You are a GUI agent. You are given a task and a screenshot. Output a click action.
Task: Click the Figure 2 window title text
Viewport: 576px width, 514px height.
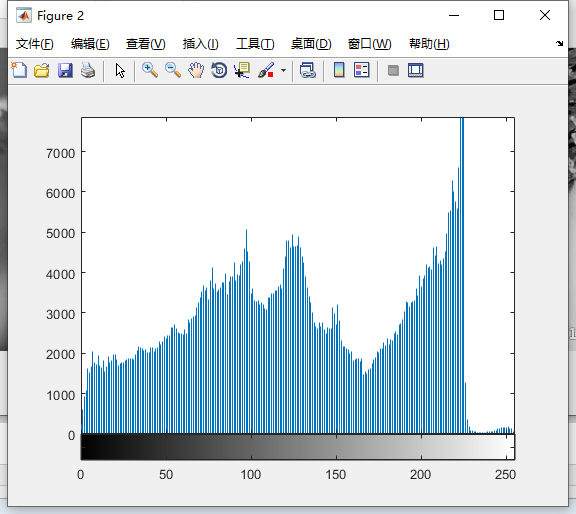[x=61, y=16]
